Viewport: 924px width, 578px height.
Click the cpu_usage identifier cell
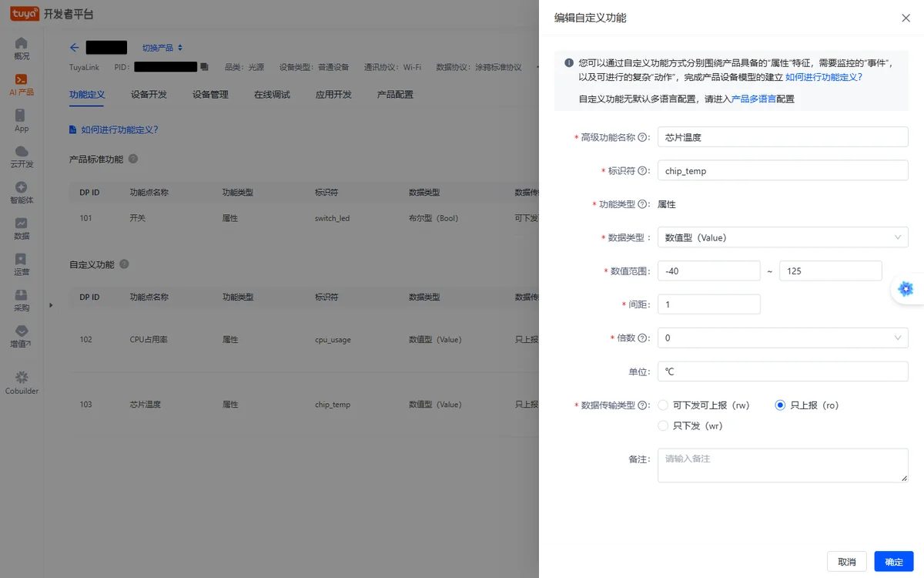334,339
